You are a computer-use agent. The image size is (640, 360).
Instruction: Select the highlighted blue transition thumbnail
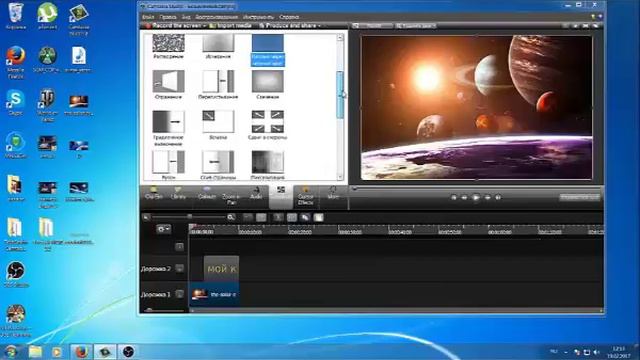pyautogui.click(x=268, y=43)
